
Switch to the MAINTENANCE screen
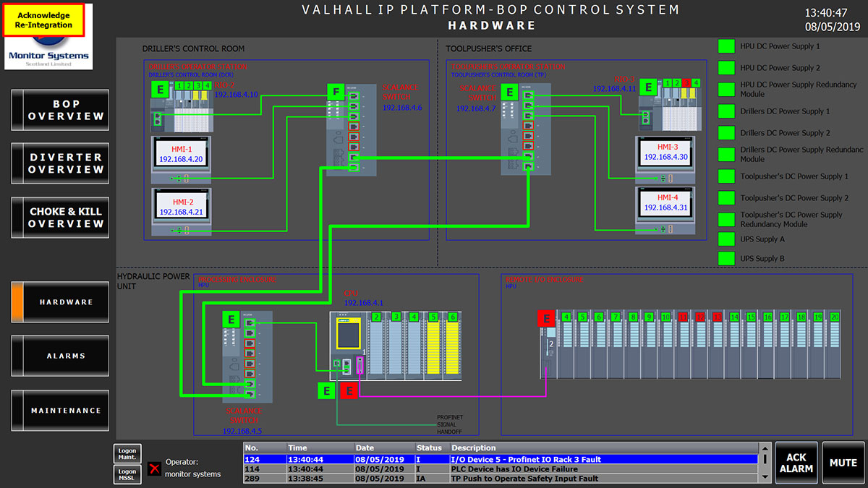coord(60,410)
